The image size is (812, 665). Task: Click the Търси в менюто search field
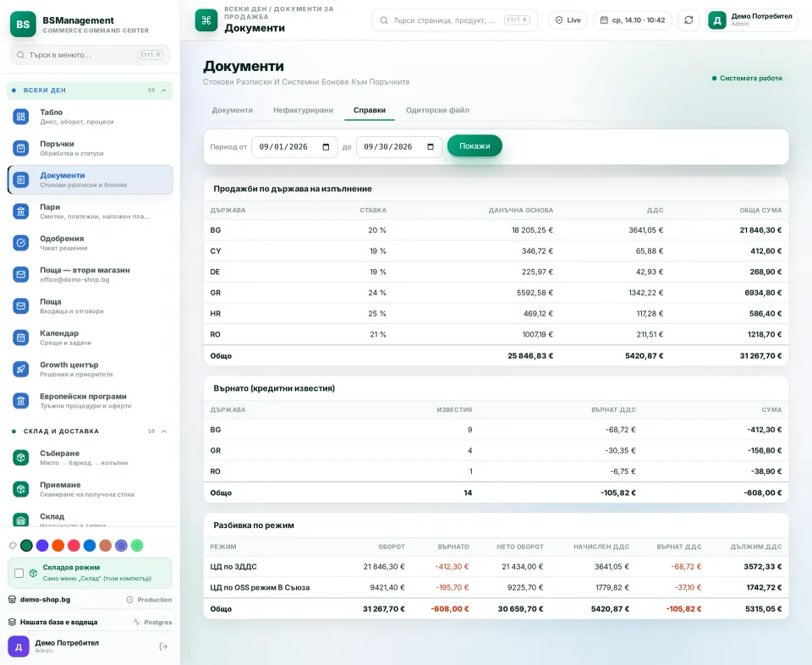[x=90, y=55]
